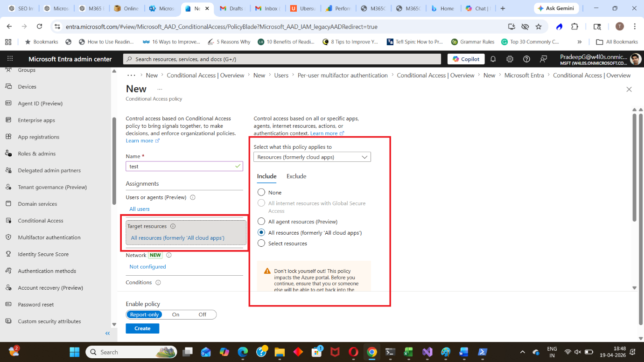Click info icon next to Target resources
Image resolution: width=644 pixels, height=362 pixels.
[x=173, y=226]
